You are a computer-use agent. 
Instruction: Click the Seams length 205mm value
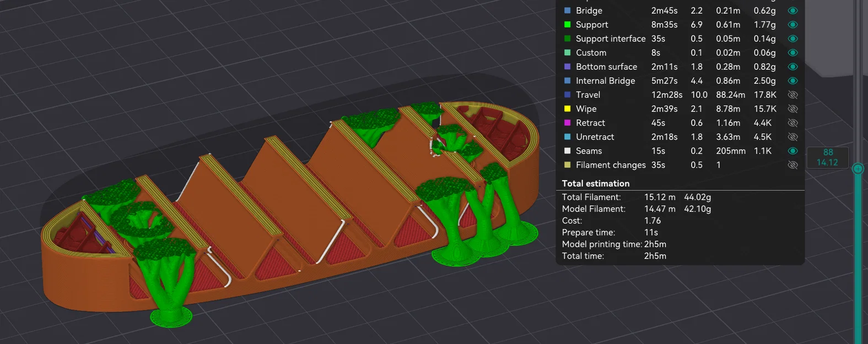point(731,151)
